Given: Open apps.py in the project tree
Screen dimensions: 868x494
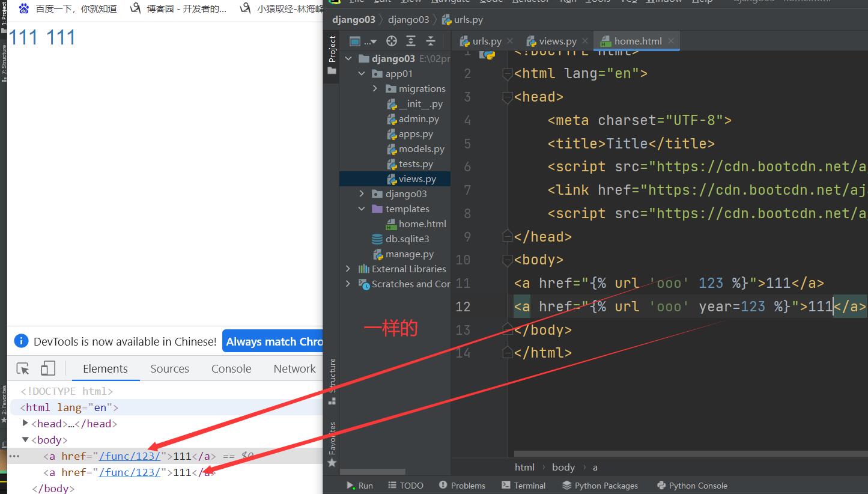Looking at the screenshot, I should click(410, 134).
